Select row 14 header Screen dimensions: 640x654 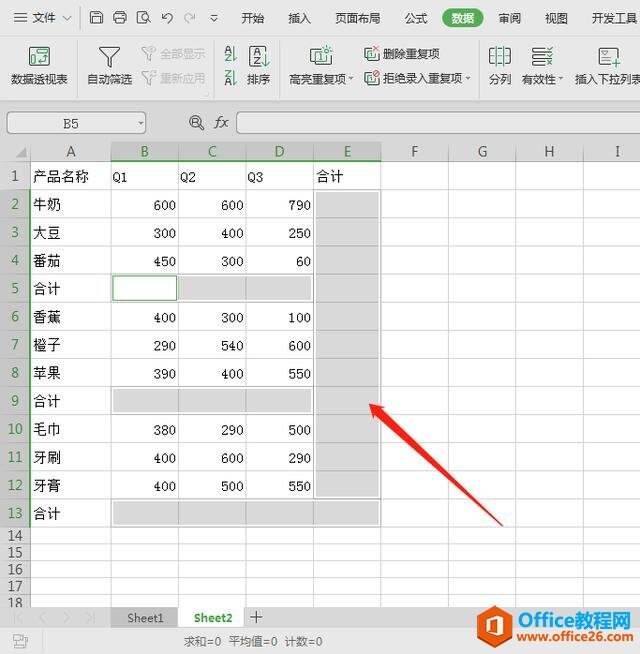(15, 536)
